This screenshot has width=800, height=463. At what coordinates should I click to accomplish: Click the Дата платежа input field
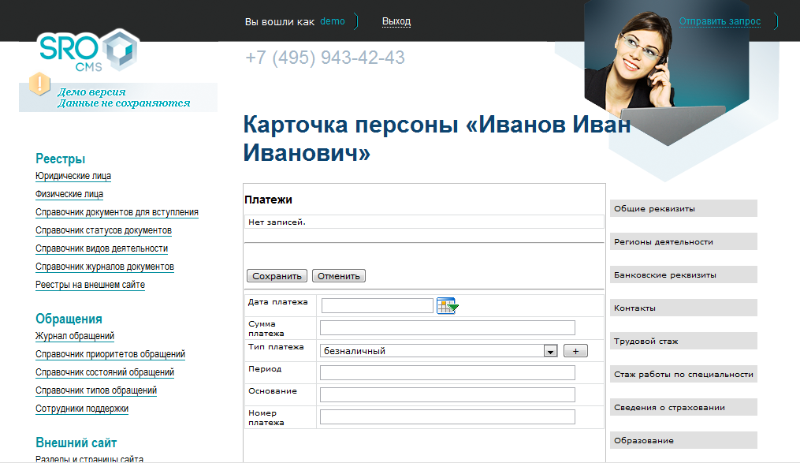coord(376,306)
